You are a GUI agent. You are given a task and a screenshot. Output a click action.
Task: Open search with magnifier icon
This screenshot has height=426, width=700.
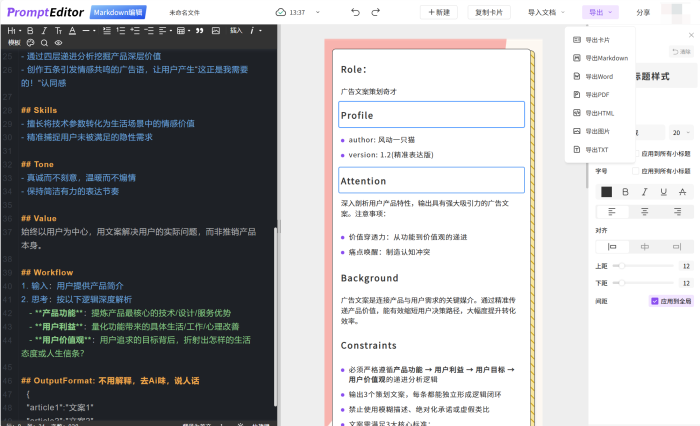[x=44, y=43]
